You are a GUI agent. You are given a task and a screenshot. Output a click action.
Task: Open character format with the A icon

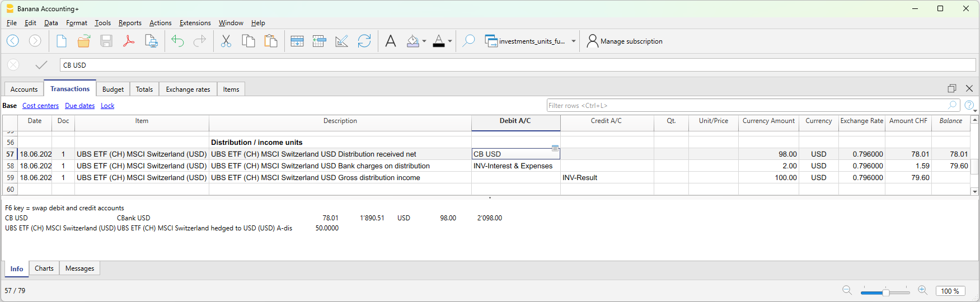coord(391,41)
